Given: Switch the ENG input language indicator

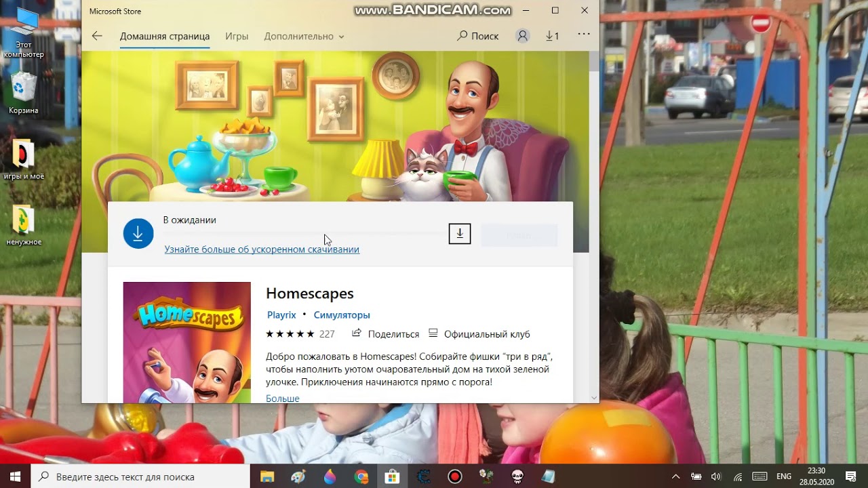Looking at the screenshot, I should (784, 476).
